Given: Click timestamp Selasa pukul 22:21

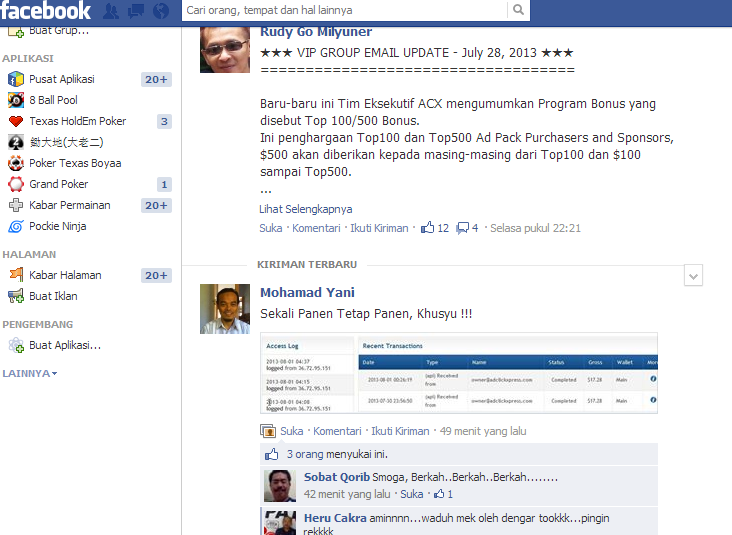Looking at the screenshot, I should click(x=535, y=228).
